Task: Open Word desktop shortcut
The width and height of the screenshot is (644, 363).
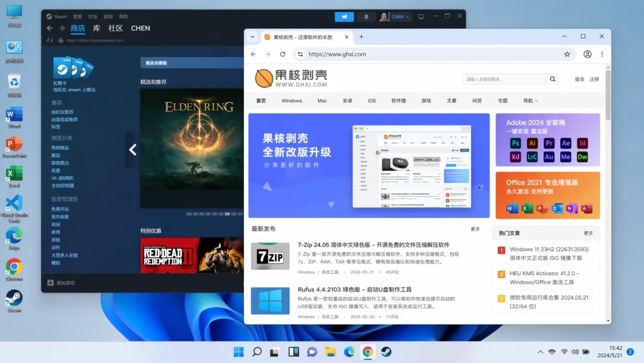Action: click(x=14, y=118)
